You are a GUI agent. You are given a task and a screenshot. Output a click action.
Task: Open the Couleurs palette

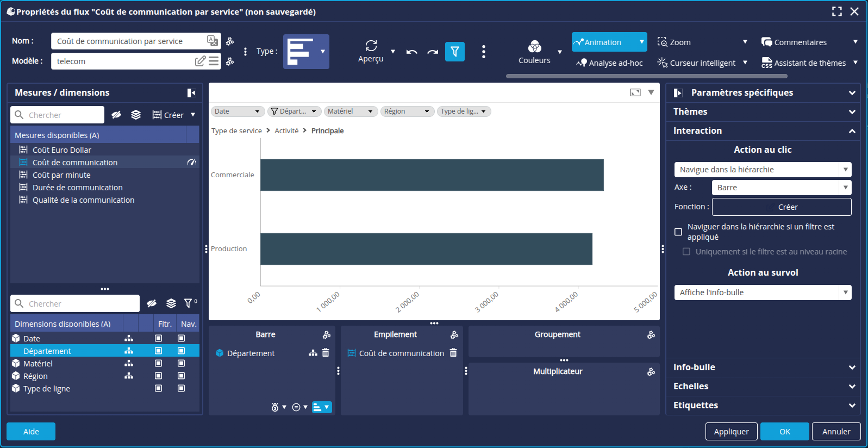[534, 47]
